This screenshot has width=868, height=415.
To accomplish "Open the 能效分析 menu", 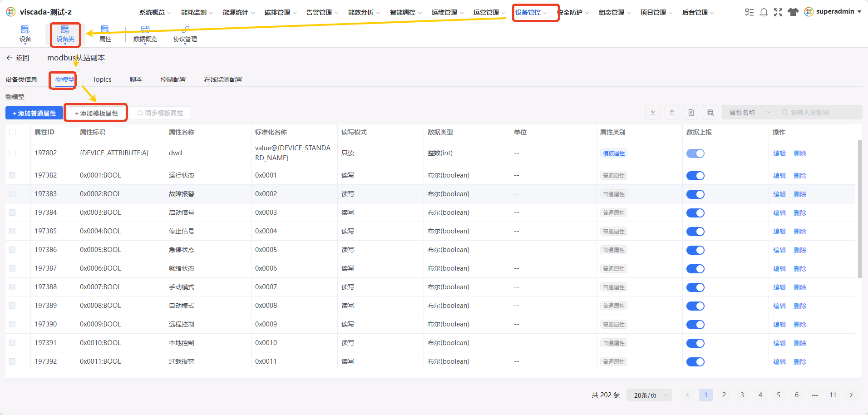I will (x=364, y=12).
